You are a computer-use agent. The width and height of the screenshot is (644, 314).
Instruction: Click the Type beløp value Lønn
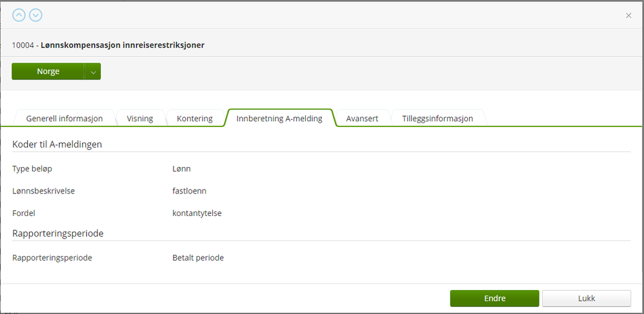(x=181, y=169)
